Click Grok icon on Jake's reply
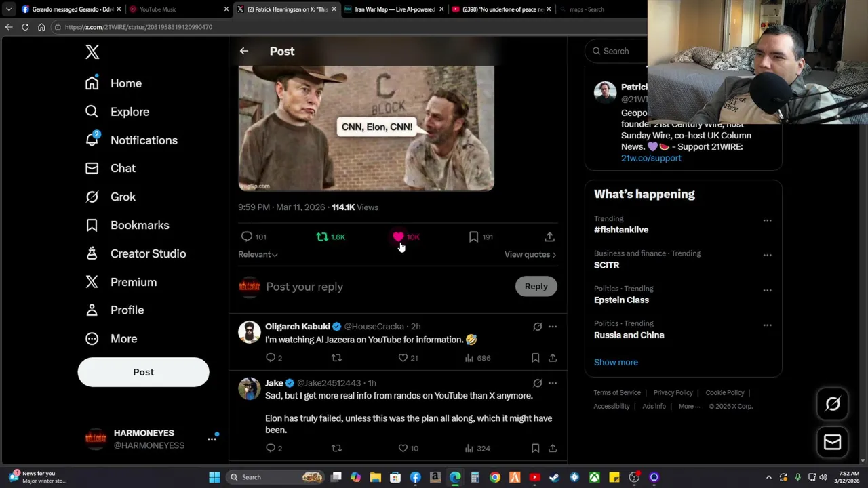The width and height of the screenshot is (868, 488). click(537, 383)
